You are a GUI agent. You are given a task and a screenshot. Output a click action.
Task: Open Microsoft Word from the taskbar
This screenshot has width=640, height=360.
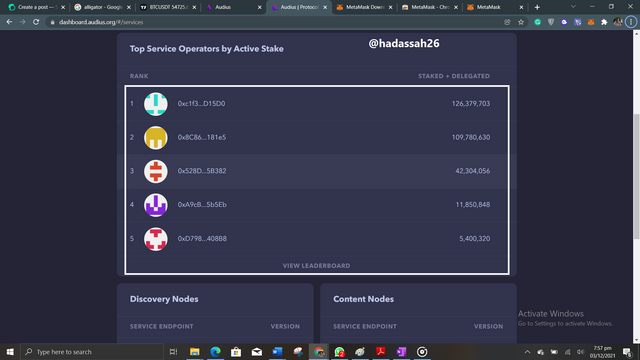point(278,351)
